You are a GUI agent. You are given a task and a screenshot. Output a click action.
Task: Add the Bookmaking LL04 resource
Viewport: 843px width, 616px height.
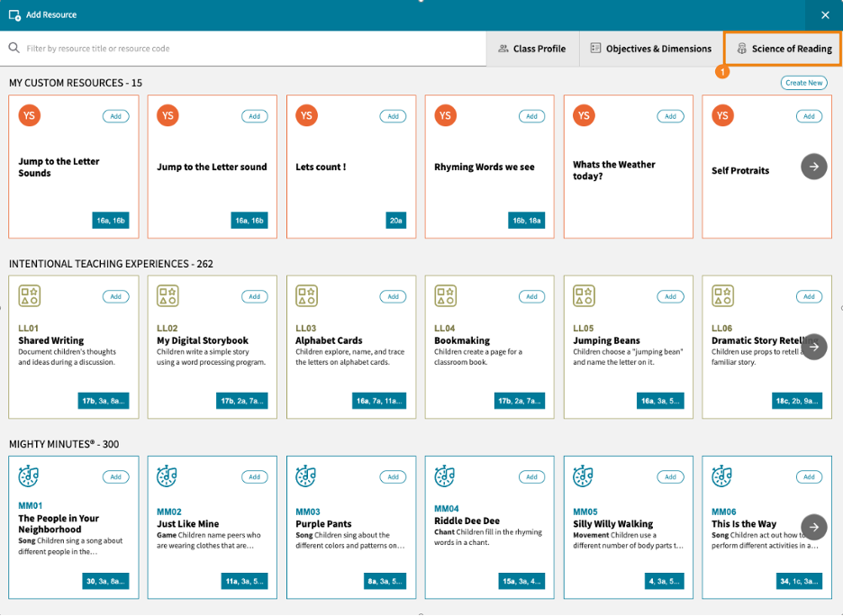tap(531, 296)
